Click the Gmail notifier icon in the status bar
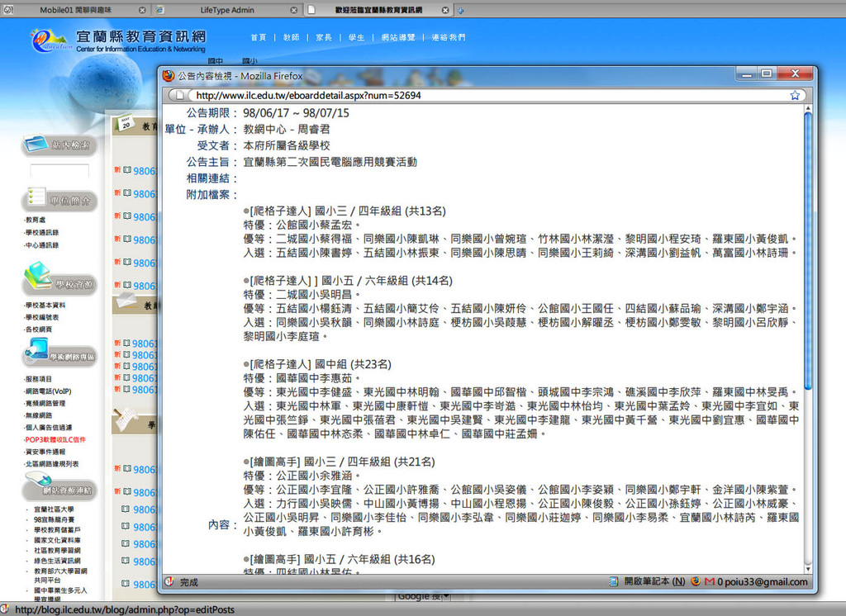Viewport: 846px width, 616px height. point(709,582)
